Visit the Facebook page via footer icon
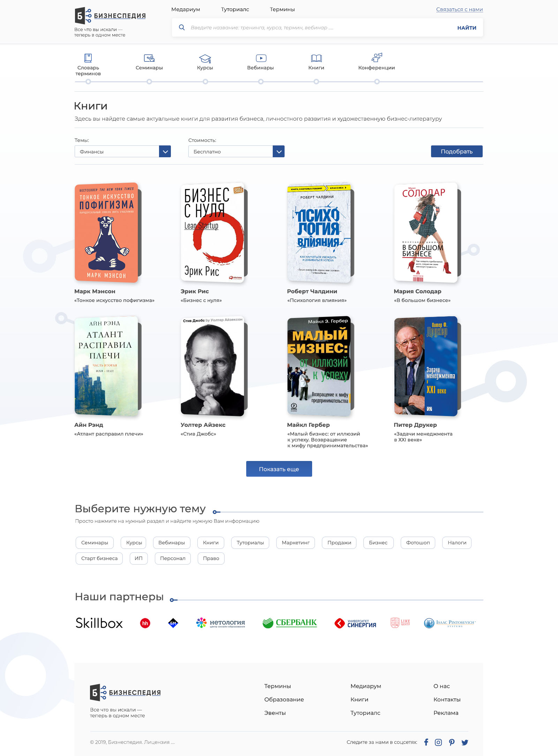The image size is (558, 756). [x=426, y=742]
